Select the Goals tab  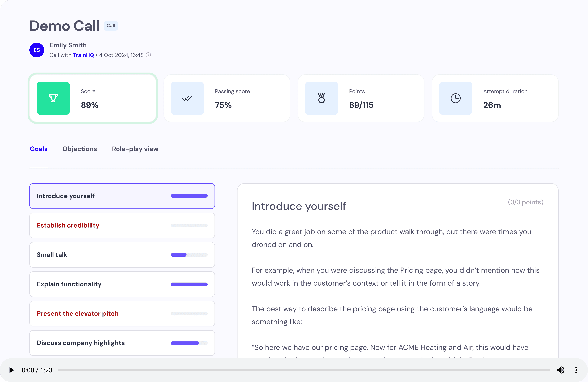(x=39, y=149)
